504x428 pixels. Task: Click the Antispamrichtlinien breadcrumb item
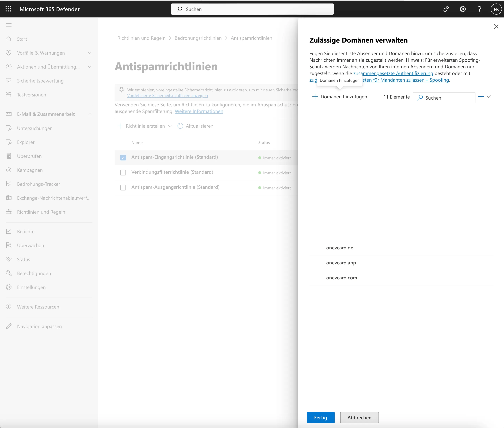click(251, 38)
